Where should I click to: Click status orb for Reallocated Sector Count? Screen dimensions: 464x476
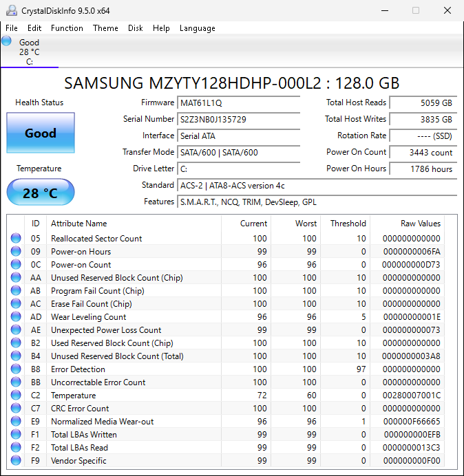click(x=16, y=238)
